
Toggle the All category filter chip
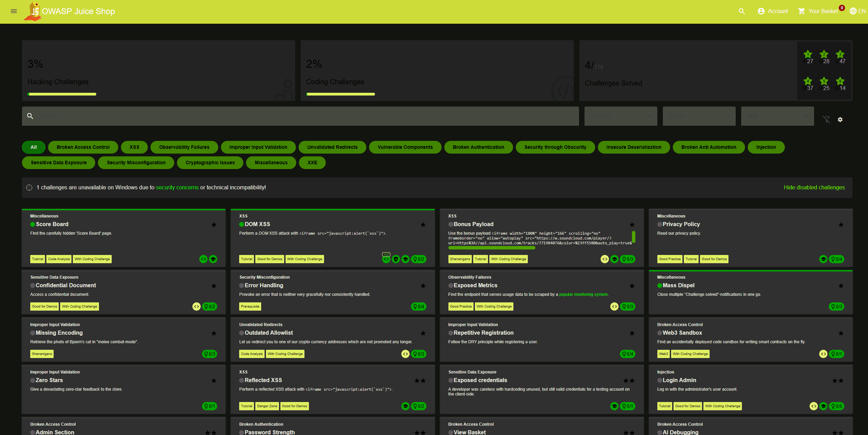34,147
